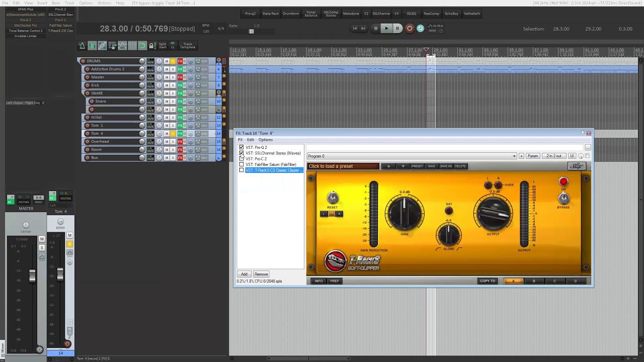The image size is (644, 362).
Task: Click the Add button in FX chain
Action: (244, 274)
